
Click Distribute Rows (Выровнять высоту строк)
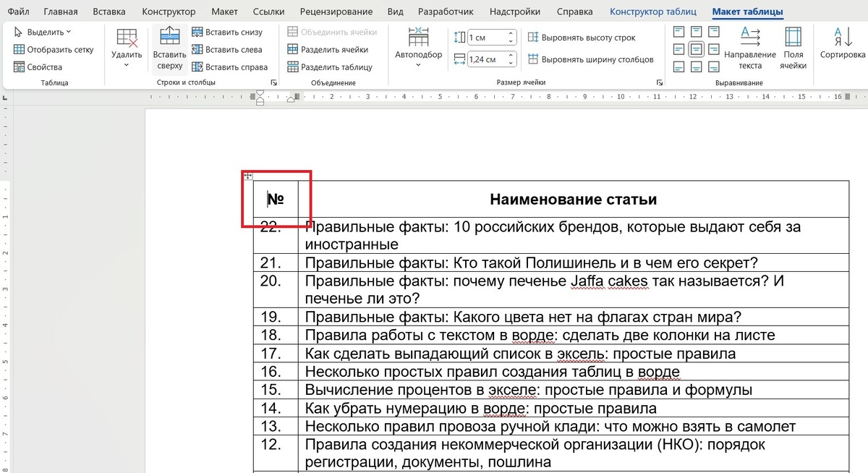pos(582,37)
